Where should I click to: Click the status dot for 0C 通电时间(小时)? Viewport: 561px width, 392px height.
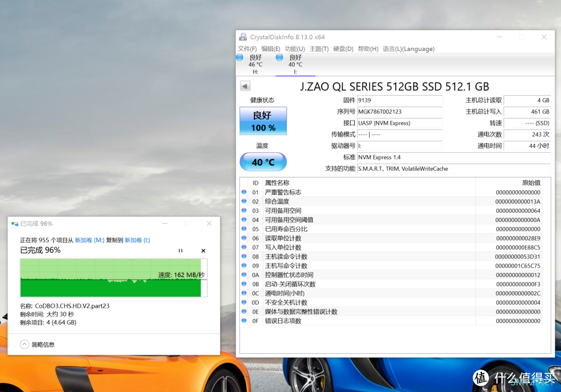tap(244, 293)
